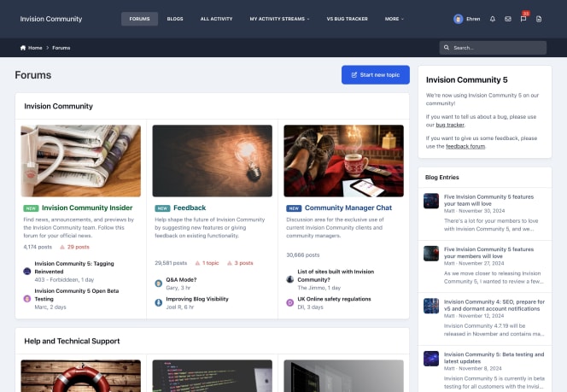Open topic Invision Community 5 Open Beta Testing
Screen dimensions: 567x392
77,295
